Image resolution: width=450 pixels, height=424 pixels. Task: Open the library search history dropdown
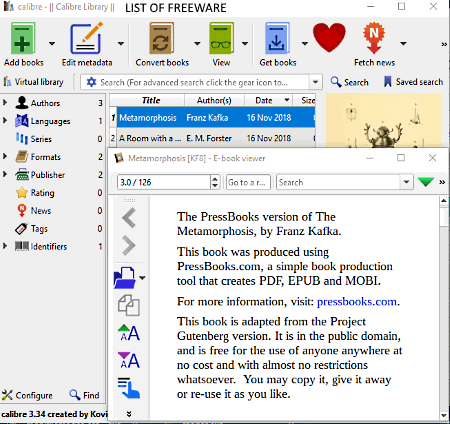point(315,82)
